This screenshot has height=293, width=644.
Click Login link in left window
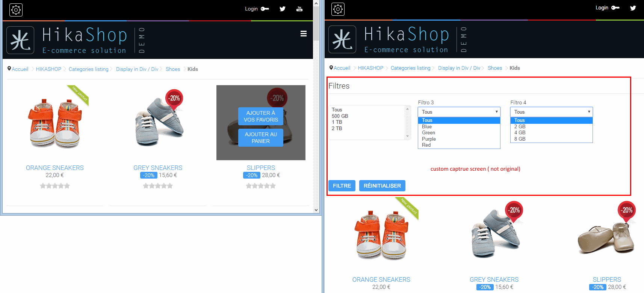coord(251,9)
